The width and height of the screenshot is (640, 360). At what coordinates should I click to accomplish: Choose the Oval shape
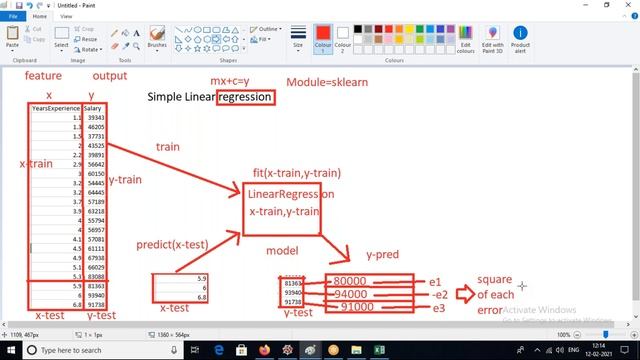click(198, 30)
